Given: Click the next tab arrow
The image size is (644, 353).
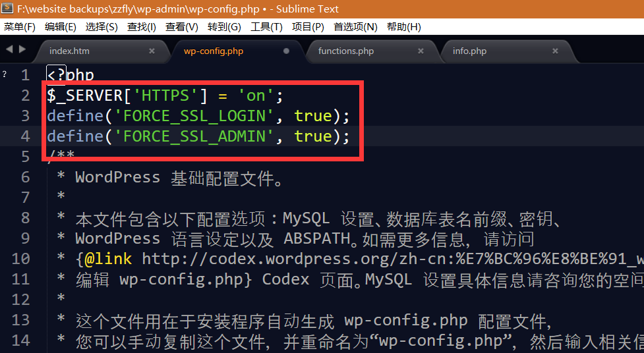Looking at the screenshot, I should 22,49.
